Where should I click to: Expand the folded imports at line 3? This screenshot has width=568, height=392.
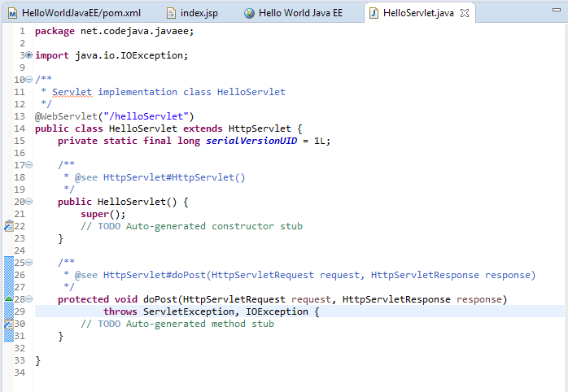(29, 55)
